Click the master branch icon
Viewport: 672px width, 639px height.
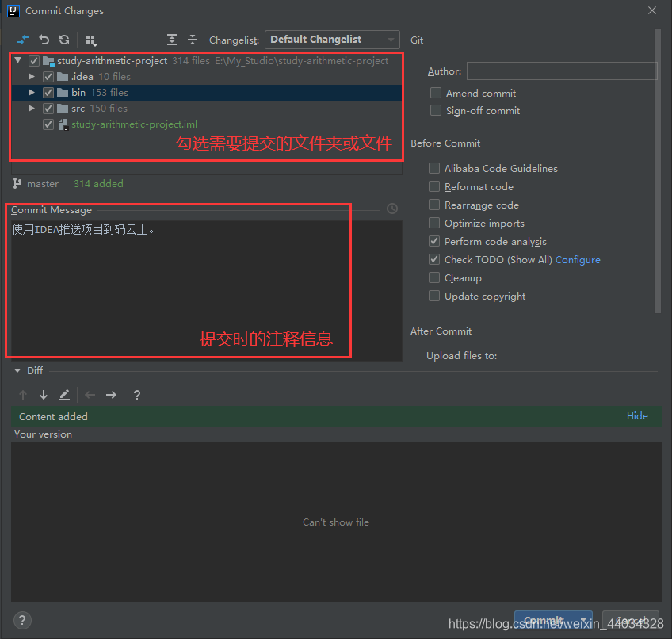[17, 184]
